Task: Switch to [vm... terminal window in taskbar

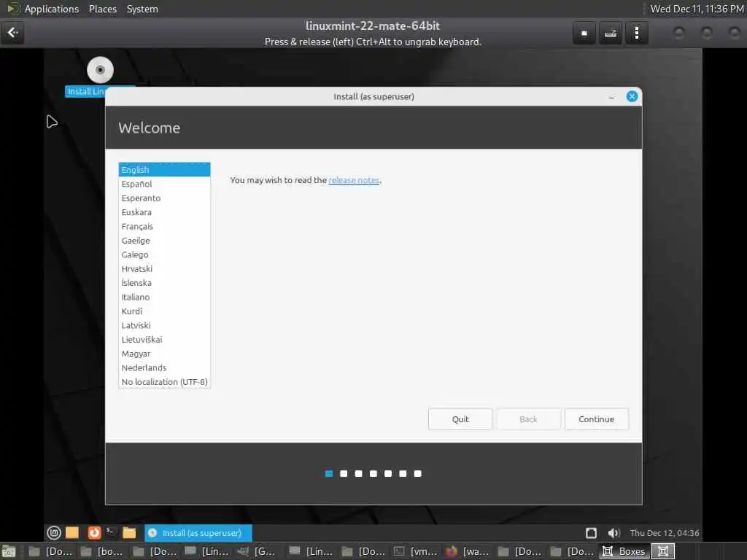Action: coord(415,551)
